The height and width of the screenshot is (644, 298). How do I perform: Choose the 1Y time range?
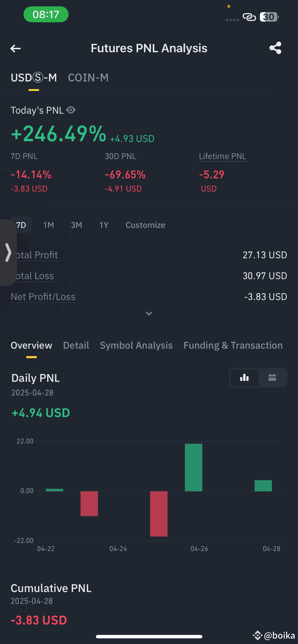(x=104, y=225)
